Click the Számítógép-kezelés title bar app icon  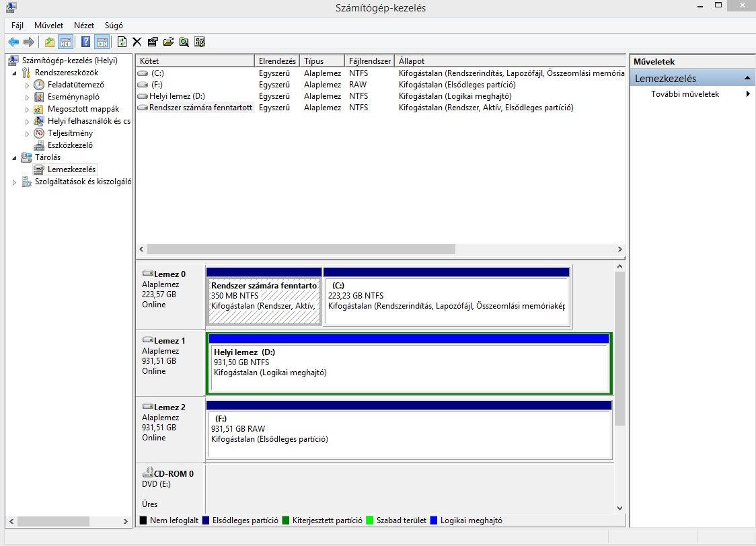coord(11,7)
